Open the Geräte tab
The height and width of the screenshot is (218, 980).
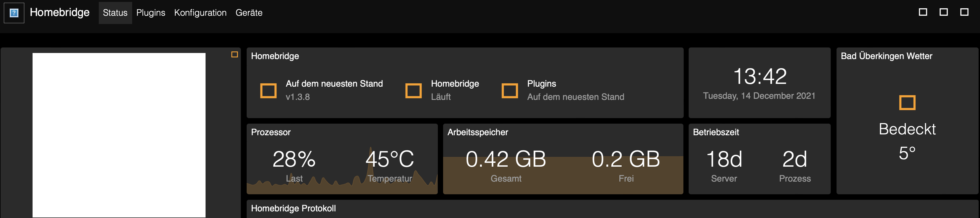pos(249,12)
